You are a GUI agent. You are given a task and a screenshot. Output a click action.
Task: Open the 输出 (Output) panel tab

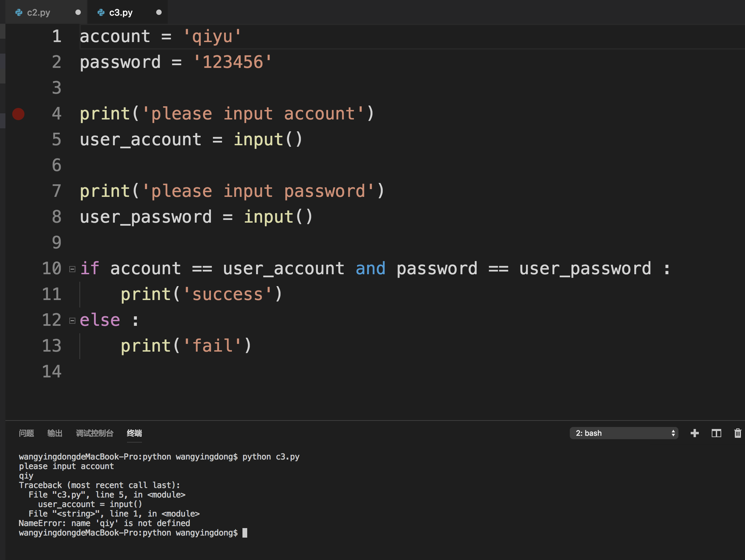(x=55, y=433)
